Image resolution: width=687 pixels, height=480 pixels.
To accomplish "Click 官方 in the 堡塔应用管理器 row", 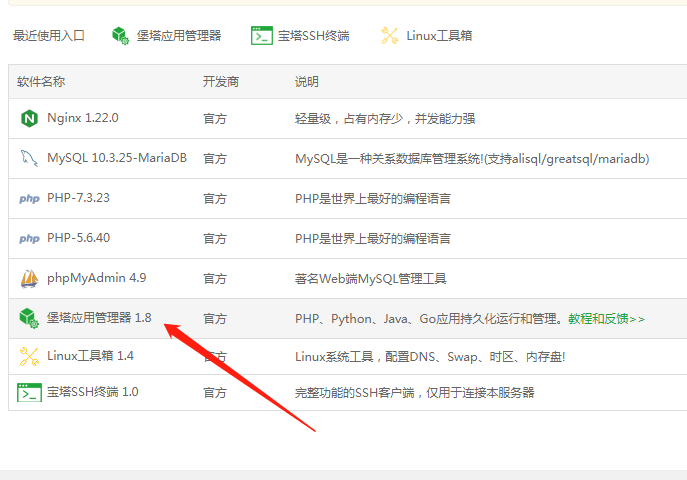I will [x=215, y=319].
